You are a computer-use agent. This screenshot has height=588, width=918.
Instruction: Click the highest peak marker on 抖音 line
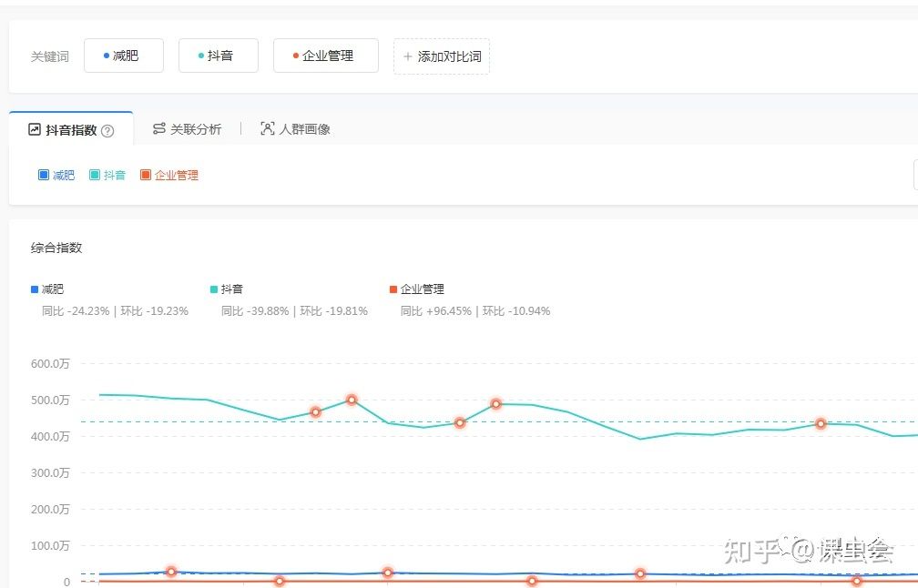[x=352, y=400]
